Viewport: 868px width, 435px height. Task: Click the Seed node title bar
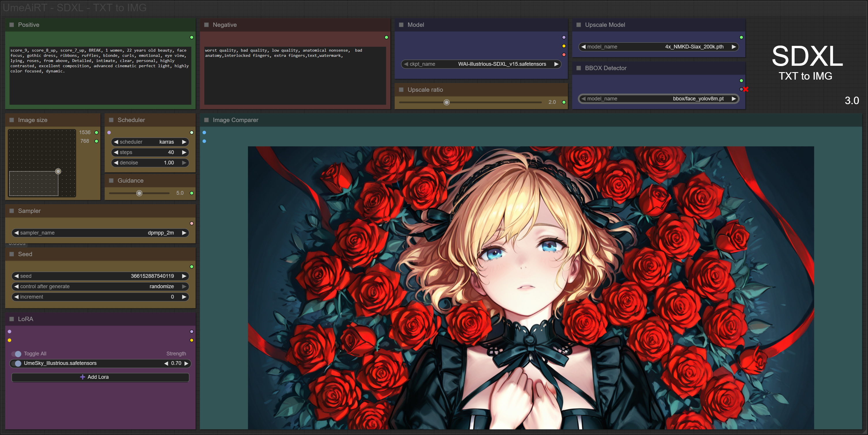click(x=25, y=254)
